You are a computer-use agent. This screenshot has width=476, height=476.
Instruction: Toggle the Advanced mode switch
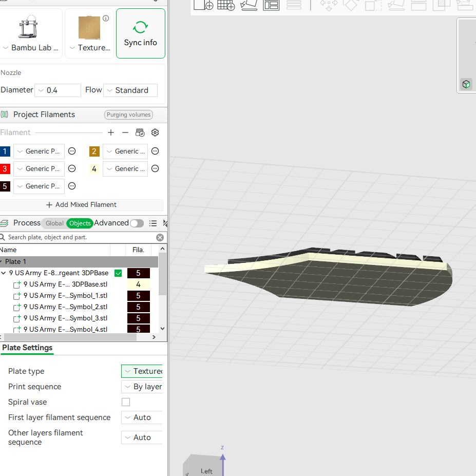137,223
